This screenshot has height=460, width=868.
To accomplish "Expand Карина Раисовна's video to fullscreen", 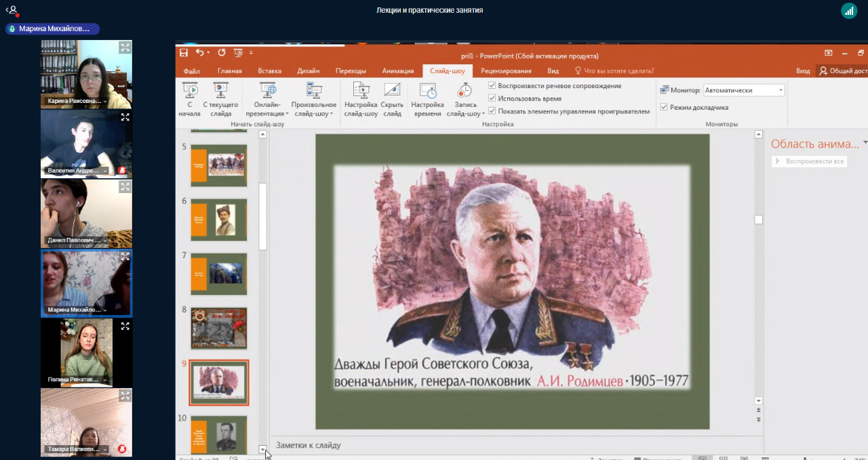I will click(x=125, y=47).
